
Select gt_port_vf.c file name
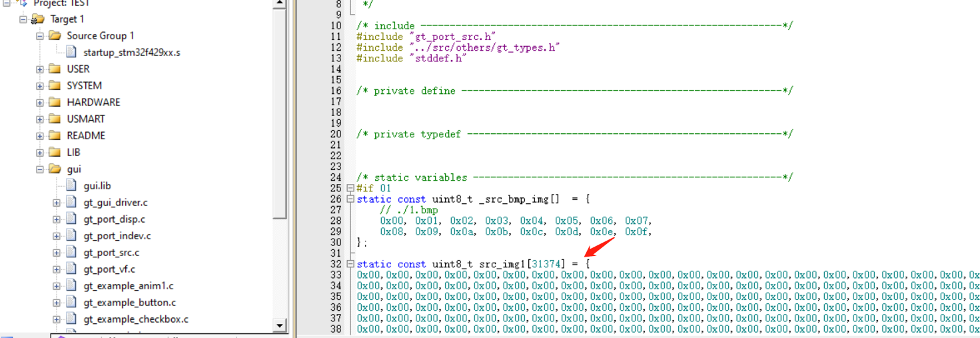(109, 269)
